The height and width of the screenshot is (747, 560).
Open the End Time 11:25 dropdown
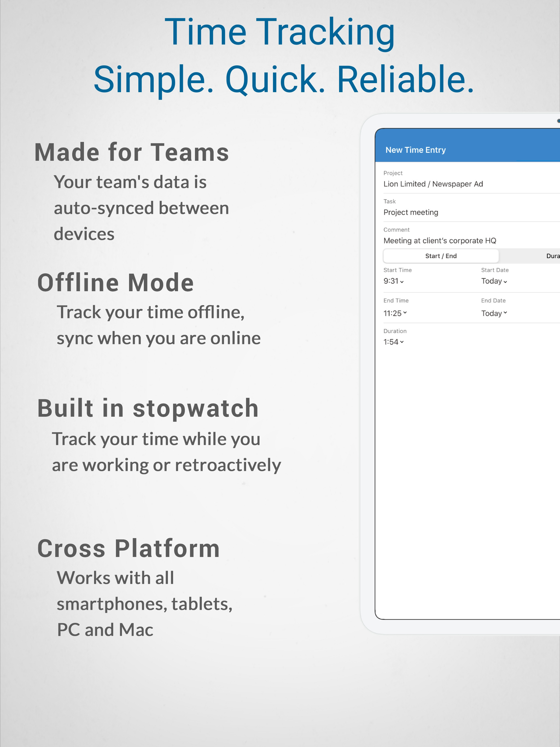[395, 313]
